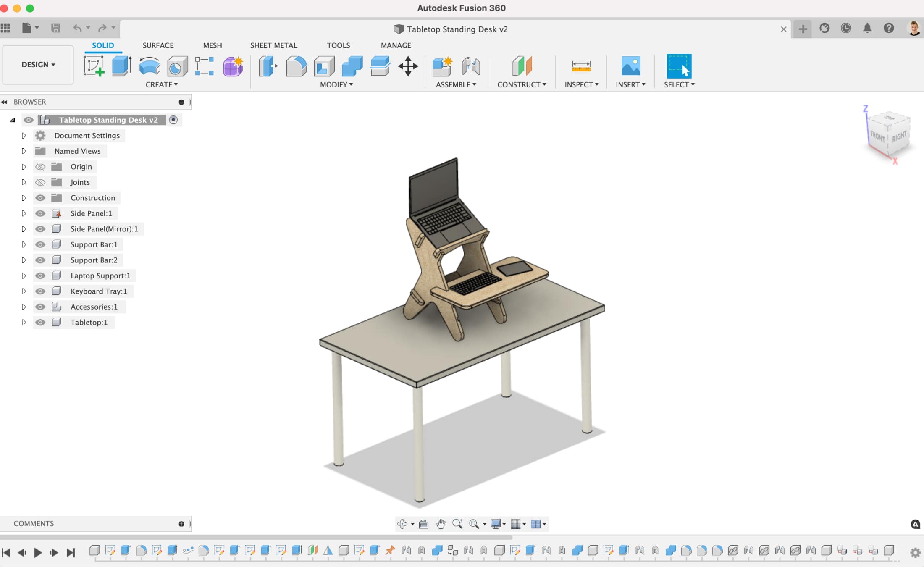Expand the Support Bar:2 component

pos(23,260)
